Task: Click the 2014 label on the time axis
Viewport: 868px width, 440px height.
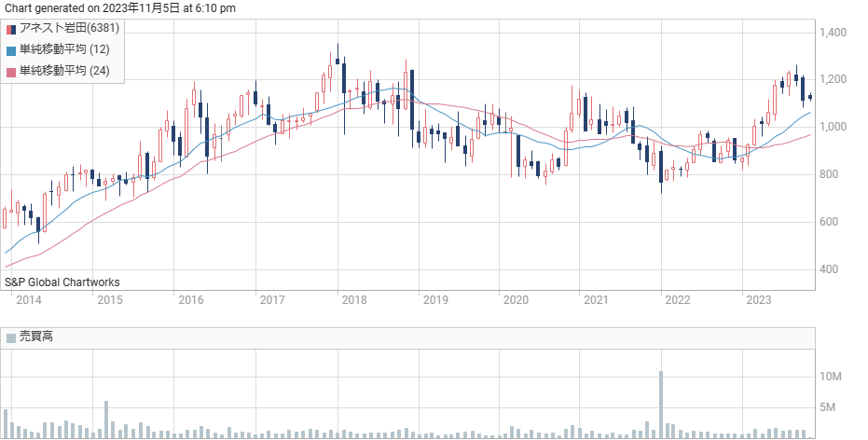Action: (29, 300)
